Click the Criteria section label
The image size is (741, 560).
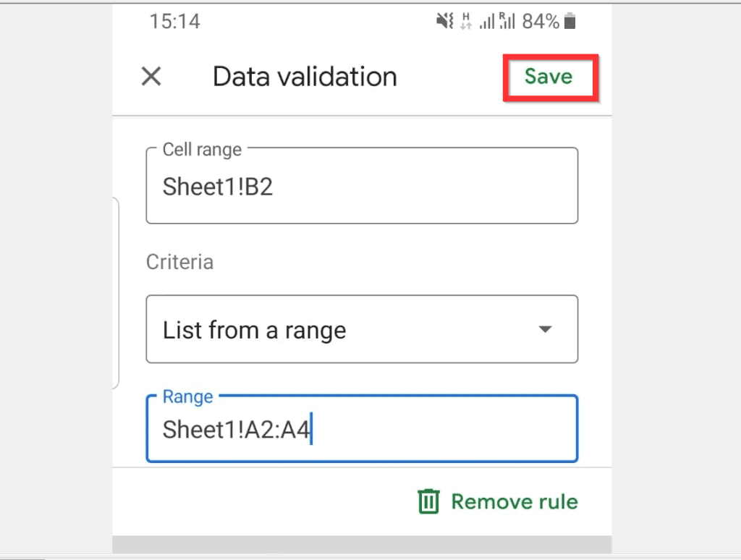(179, 262)
